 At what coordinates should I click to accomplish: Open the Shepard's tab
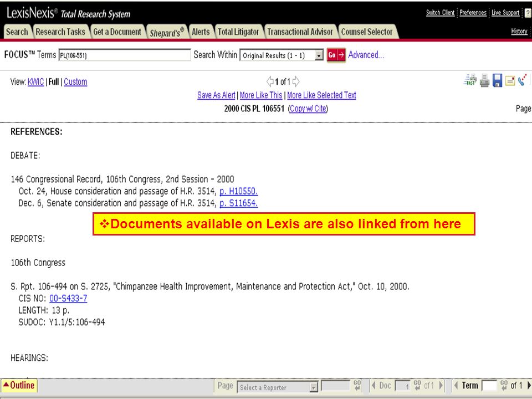(167, 32)
